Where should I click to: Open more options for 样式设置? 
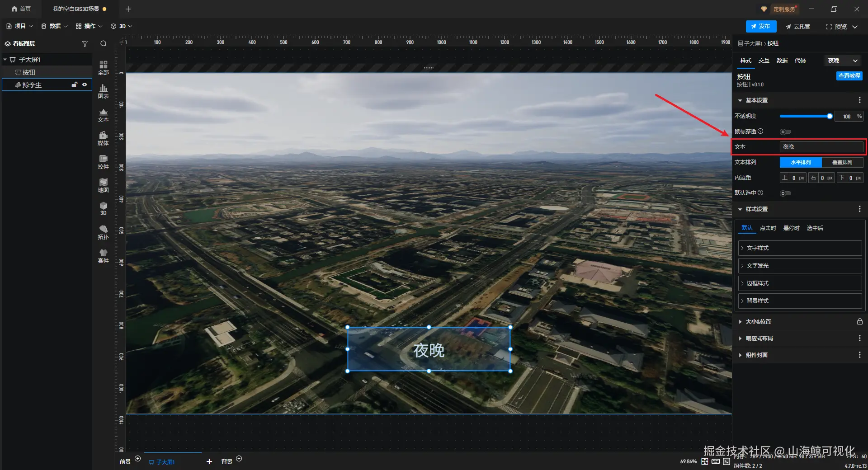pyautogui.click(x=859, y=209)
